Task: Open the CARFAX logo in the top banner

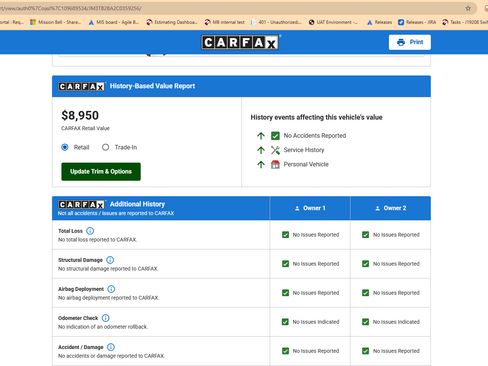Action: [240, 43]
